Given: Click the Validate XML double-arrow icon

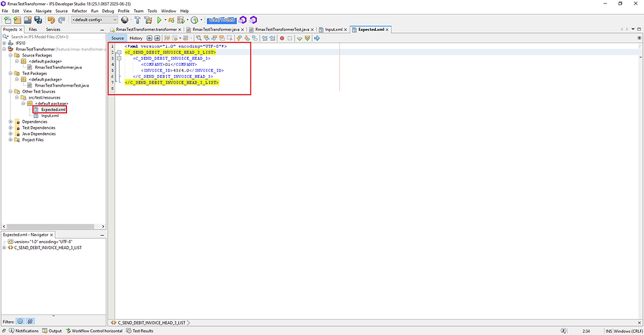Looking at the screenshot, I should [x=308, y=38].
